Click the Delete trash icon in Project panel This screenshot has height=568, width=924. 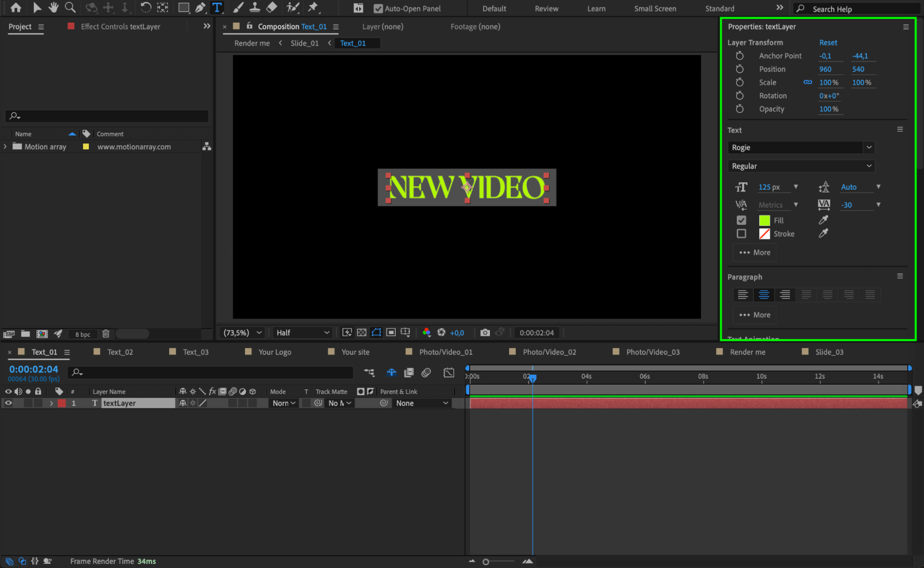[x=106, y=333]
